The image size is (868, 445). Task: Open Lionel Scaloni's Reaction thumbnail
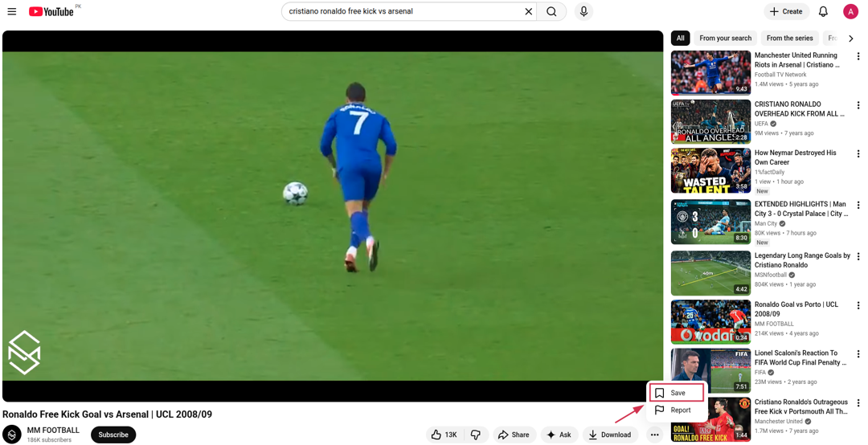[x=710, y=371]
